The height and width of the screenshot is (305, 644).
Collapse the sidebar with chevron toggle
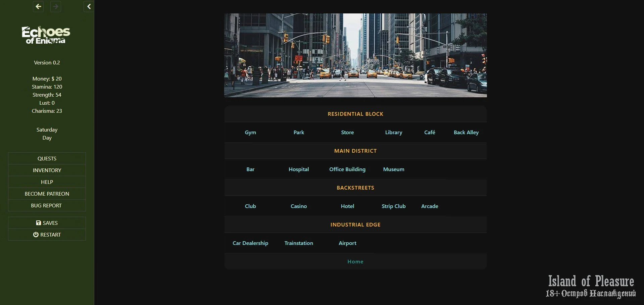[89, 6]
